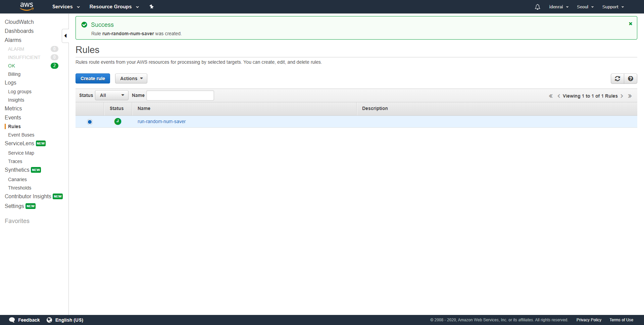Image resolution: width=644 pixels, height=325 pixels.
Task: Collapse the CloudWatch sidebar
Action: [66, 35]
